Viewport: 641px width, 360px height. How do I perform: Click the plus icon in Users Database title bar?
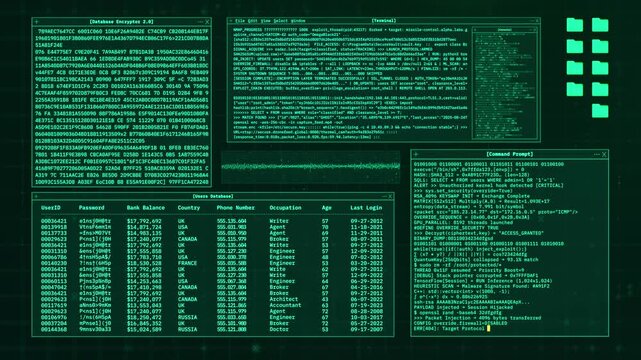point(36,197)
